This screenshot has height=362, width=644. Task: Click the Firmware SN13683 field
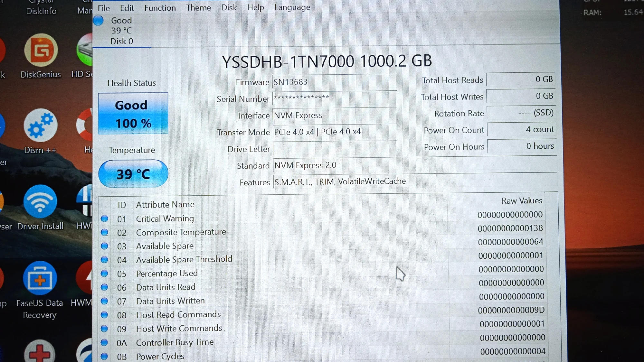click(334, 82)
